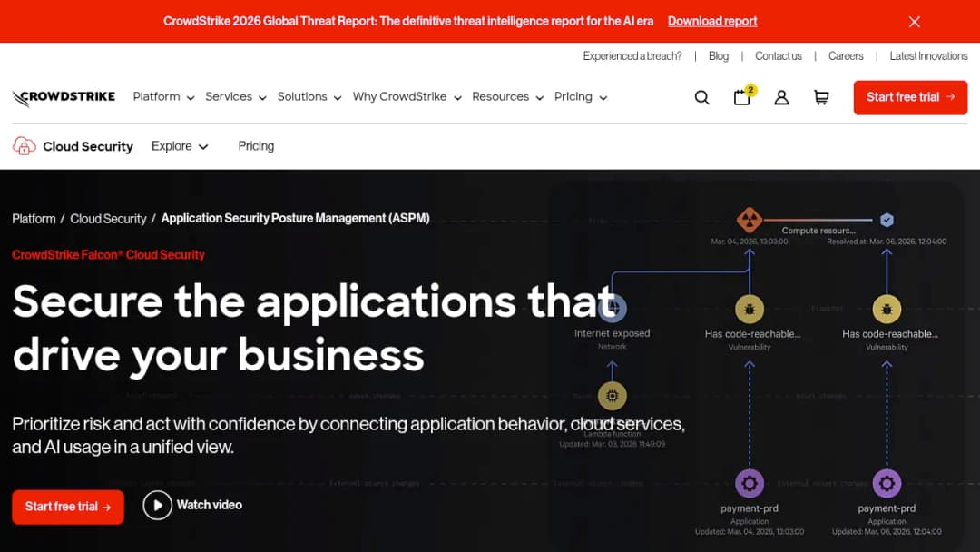Click the CrowdStrike Falcon Cloud Security red text
Screen dimensions: 980x552
108,255
